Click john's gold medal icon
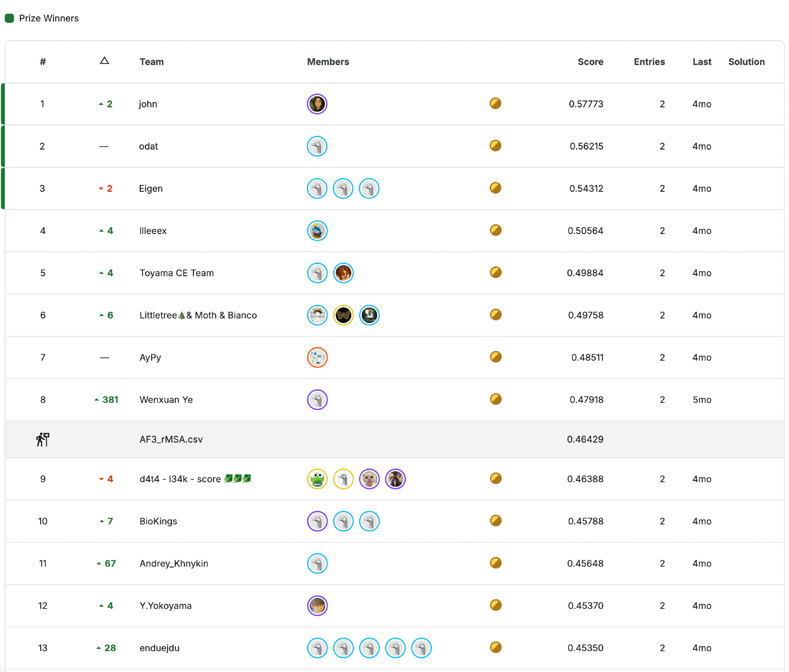 coord(495,103)
